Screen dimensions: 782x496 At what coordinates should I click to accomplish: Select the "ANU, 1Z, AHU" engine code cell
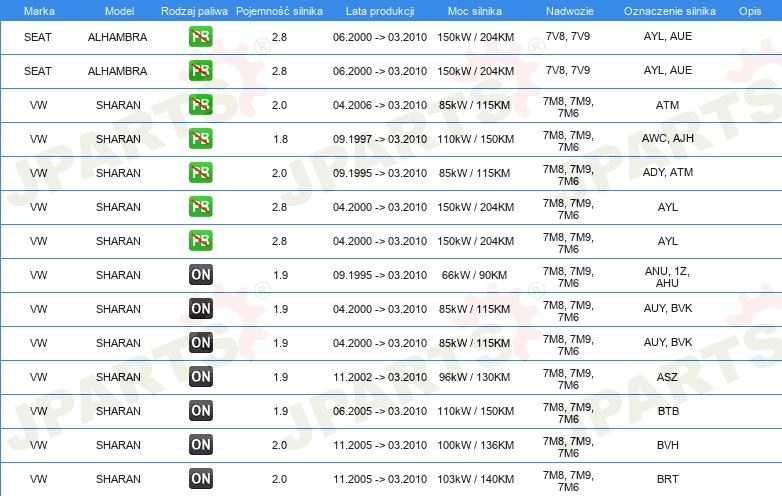667,277
